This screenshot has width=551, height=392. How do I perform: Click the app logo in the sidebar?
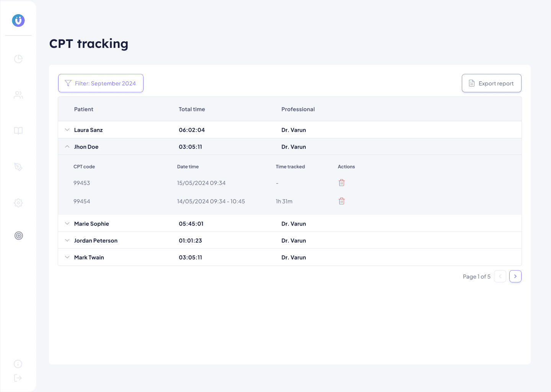coord(18,20)
